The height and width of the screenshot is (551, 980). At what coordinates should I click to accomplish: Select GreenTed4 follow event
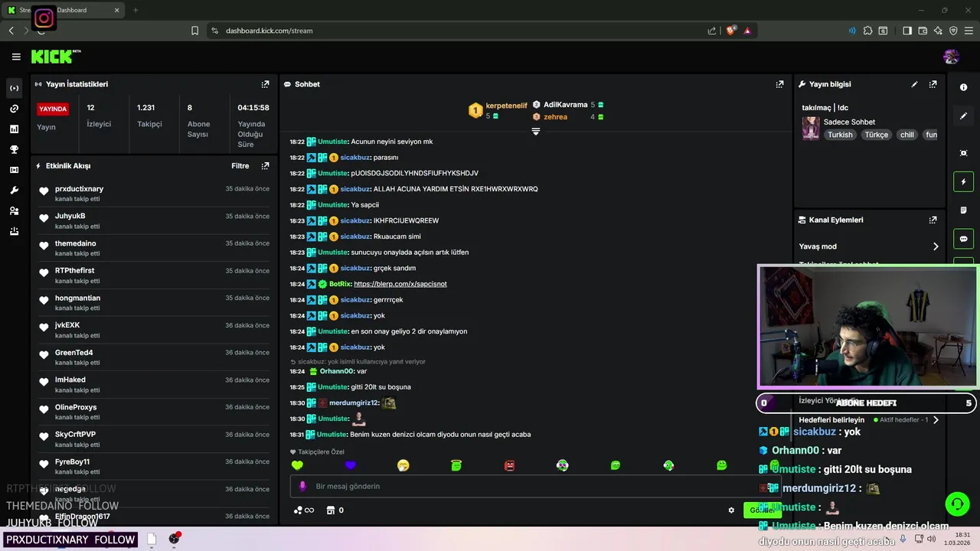coord(153,357)
